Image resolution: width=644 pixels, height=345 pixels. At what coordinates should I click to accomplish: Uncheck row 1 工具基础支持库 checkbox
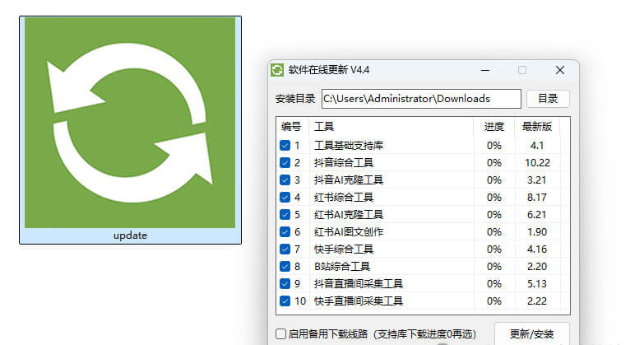[x=285, y=146]
